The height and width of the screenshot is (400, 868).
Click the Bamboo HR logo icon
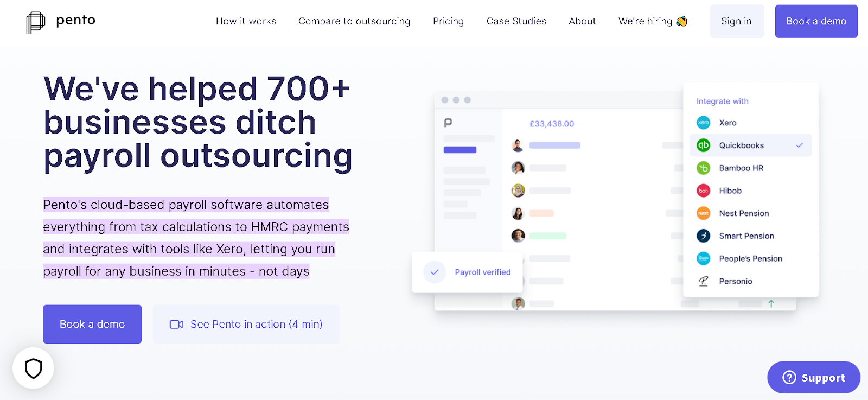click(x=703, y=168)
